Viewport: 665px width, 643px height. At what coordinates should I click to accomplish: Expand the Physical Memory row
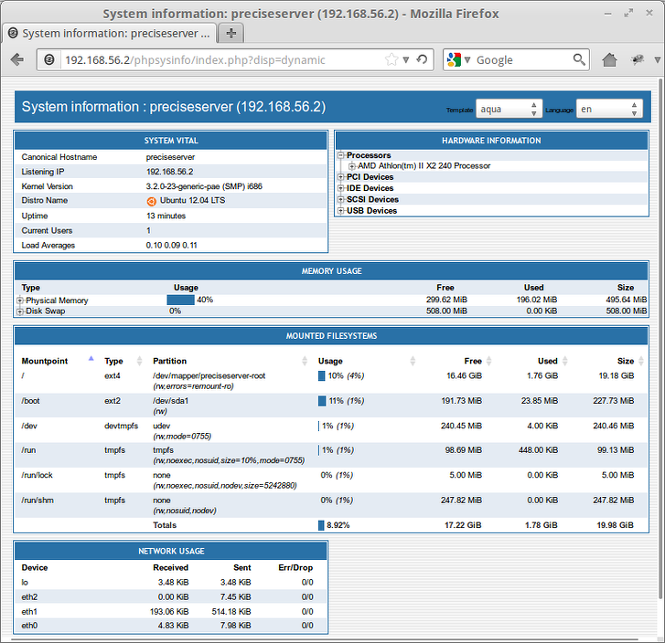click(x=20, y=300)
